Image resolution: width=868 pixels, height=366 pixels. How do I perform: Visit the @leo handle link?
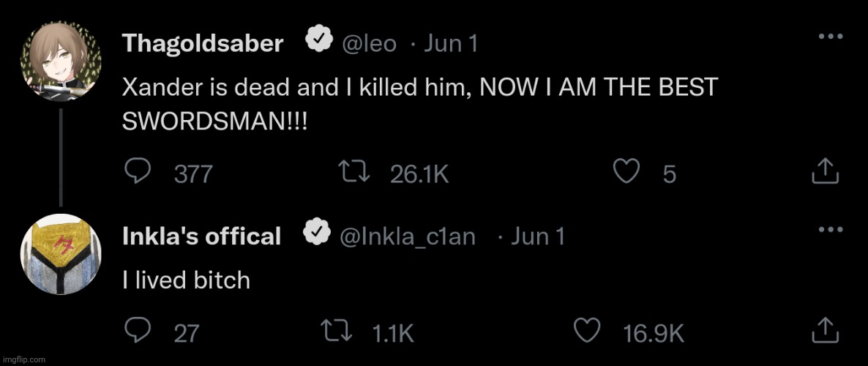370,44
